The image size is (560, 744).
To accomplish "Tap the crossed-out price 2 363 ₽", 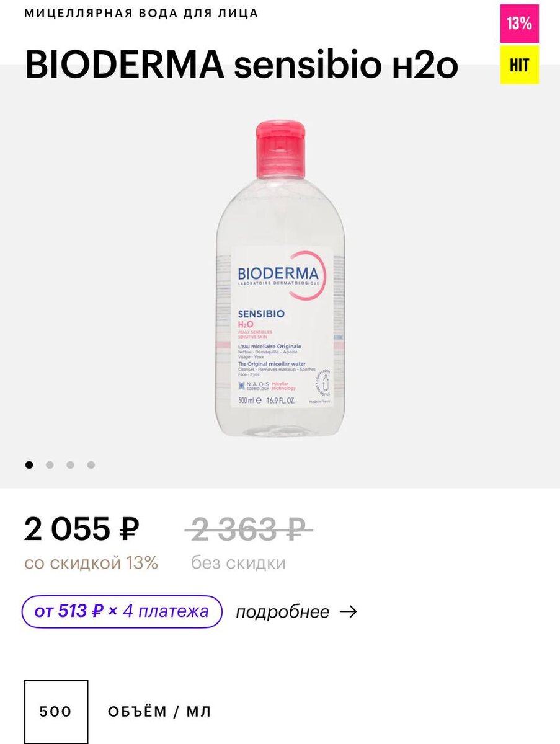I will (248, 529).
